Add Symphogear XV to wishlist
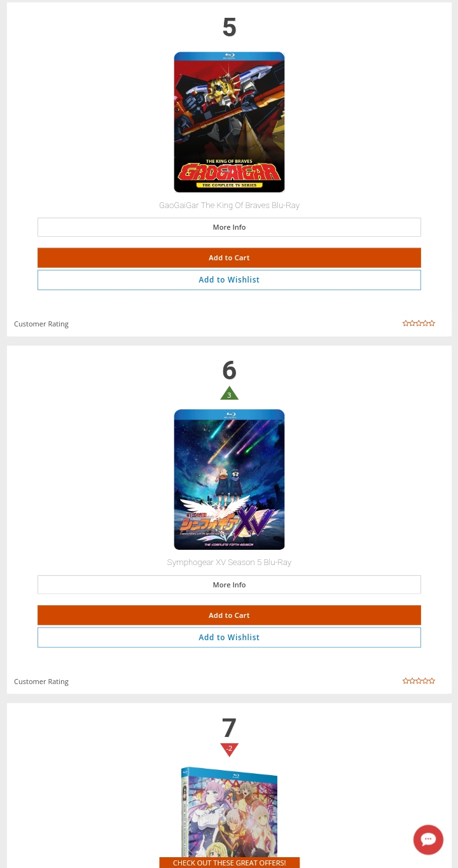The image size is (458, 868). tap(229, 638)
